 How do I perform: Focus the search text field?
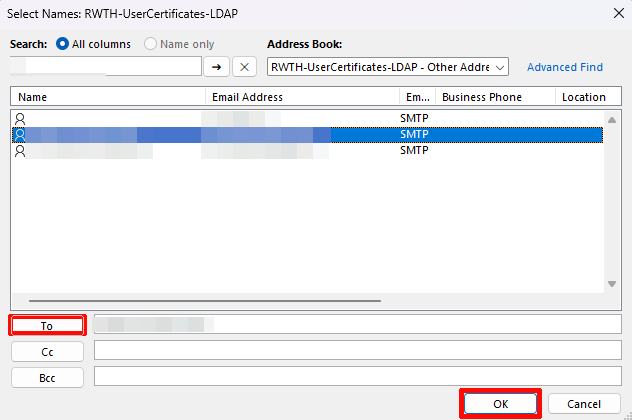105,67
